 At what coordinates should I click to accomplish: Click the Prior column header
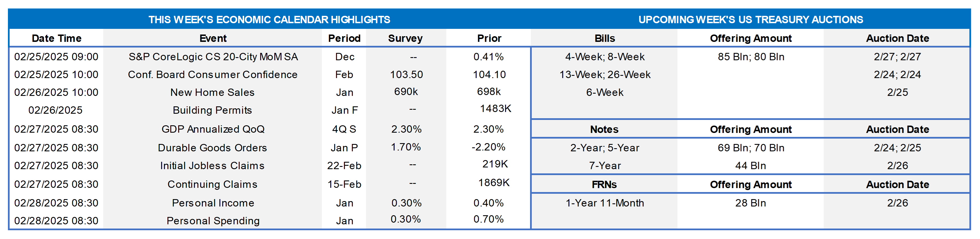[489, 38]
